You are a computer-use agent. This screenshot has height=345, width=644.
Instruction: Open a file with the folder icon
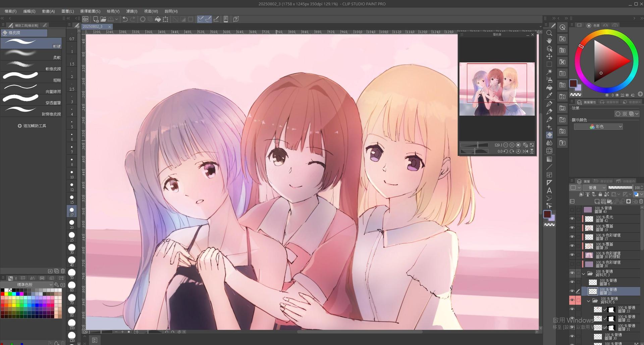(x=103, y=19)
